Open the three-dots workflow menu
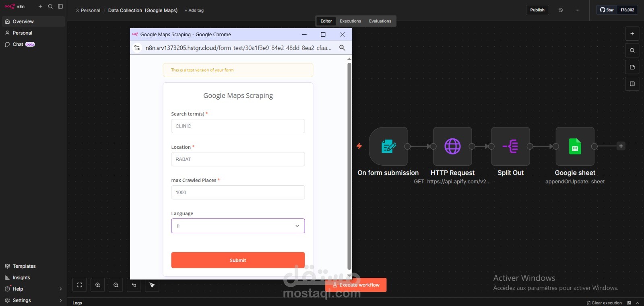 [x=578, y=10]
